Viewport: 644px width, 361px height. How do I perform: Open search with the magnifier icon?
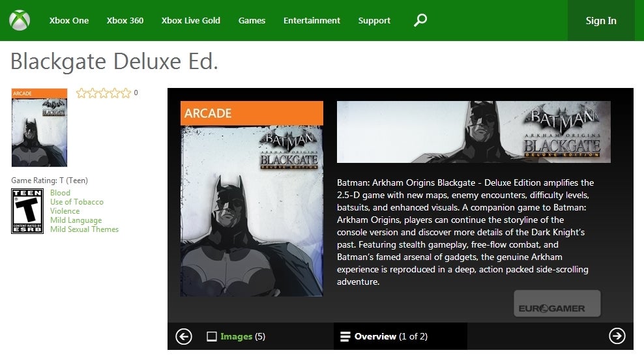point(420,20)
